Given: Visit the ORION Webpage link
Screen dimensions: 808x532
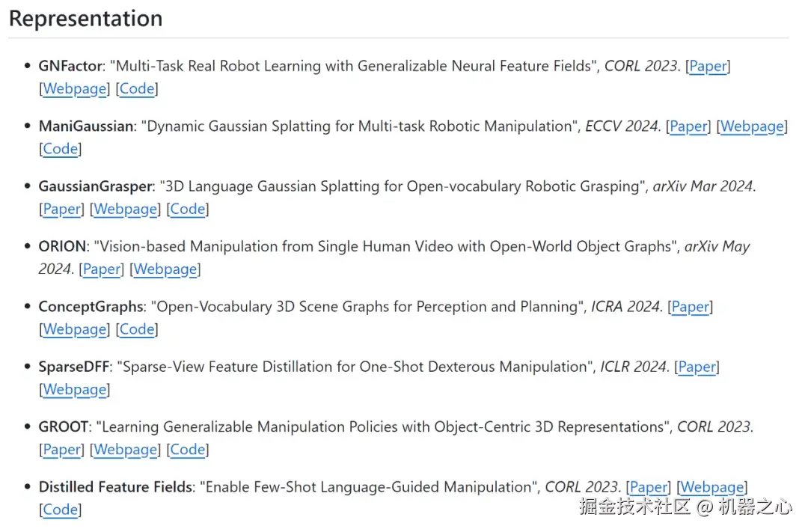Looking at the screenshot, I should pos(165,269).
